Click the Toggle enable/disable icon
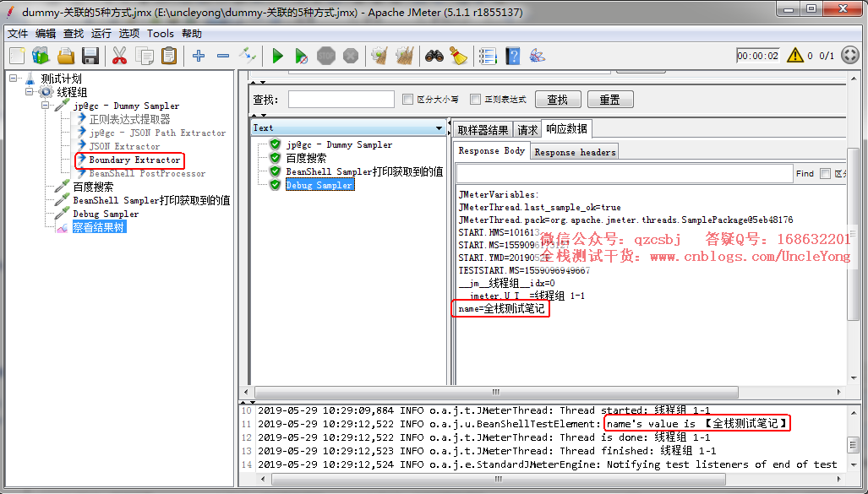Image resolution: width=868 pixels, height=494 pixels. point(248,56)
